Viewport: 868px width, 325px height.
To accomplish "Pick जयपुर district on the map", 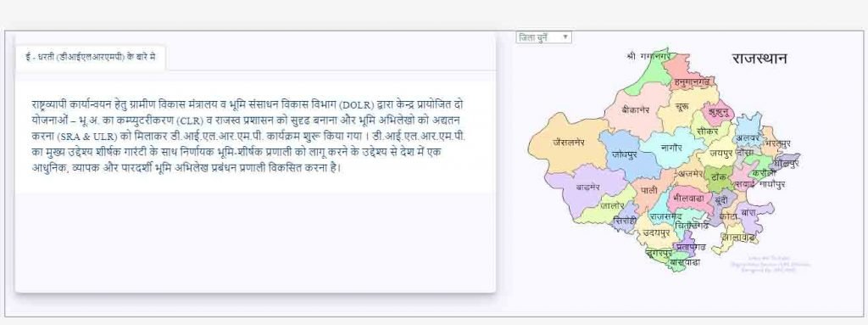I will (x=721, y=152).
